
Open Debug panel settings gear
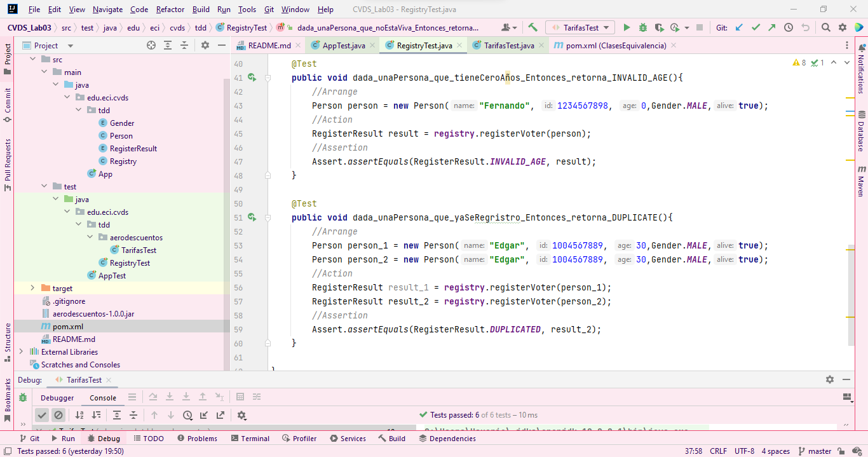coord(830,379)
